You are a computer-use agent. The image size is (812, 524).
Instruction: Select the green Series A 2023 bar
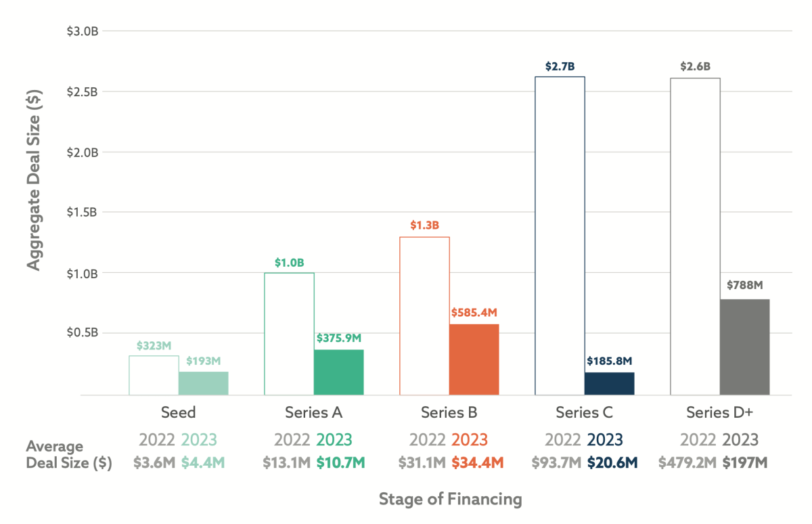tap(339, 372)
